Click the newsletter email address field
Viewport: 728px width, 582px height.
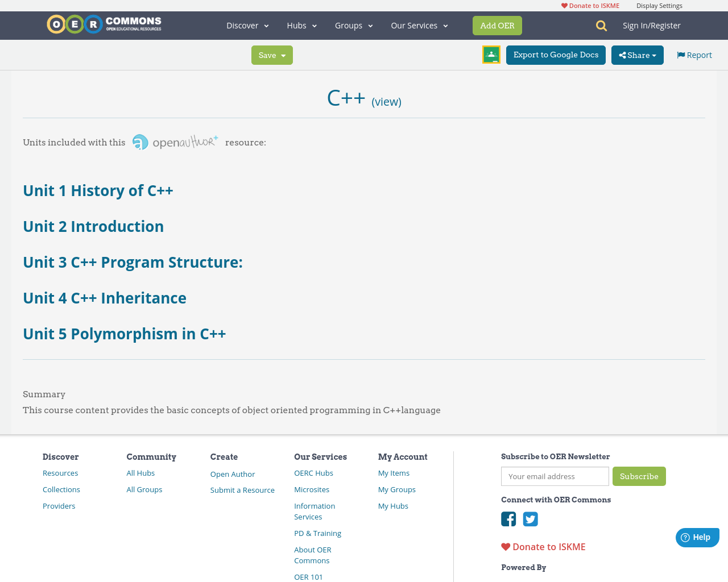tap(555, 476)
